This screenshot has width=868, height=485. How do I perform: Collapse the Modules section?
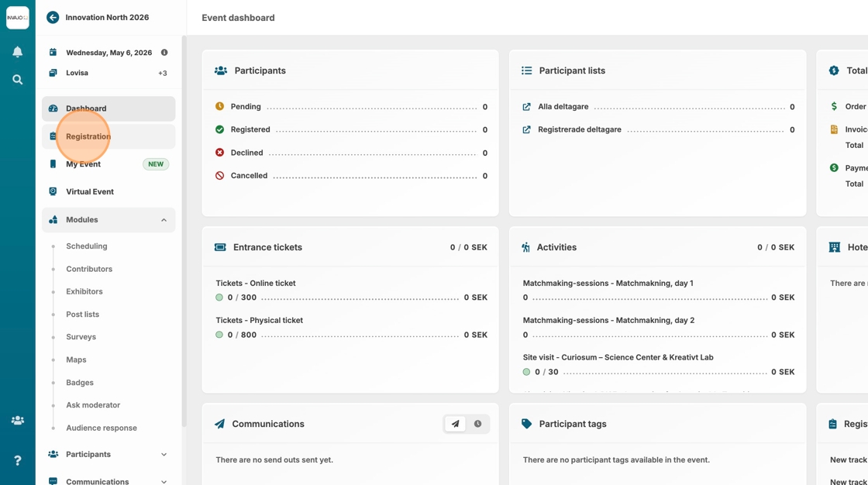[164, 220]
